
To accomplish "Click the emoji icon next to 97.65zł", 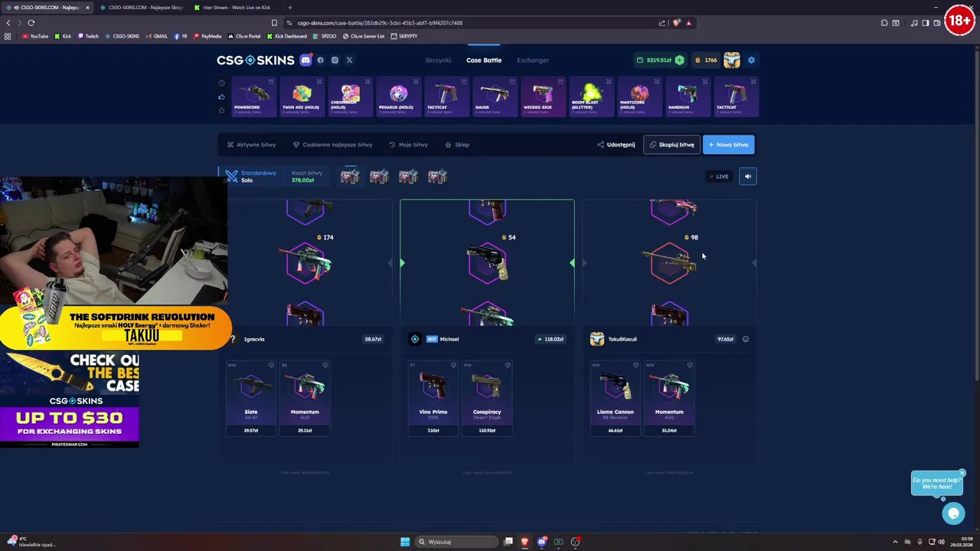I will 746,339.
